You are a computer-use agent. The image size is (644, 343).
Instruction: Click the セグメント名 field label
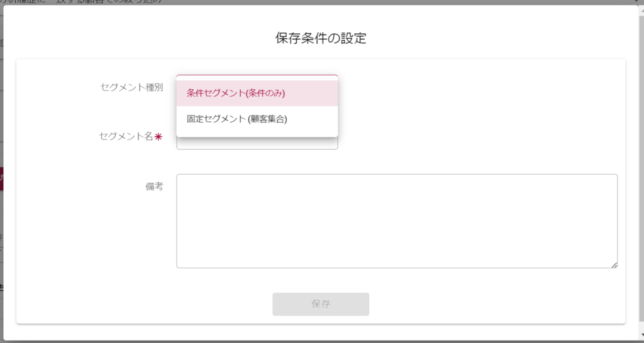[126, 136]
